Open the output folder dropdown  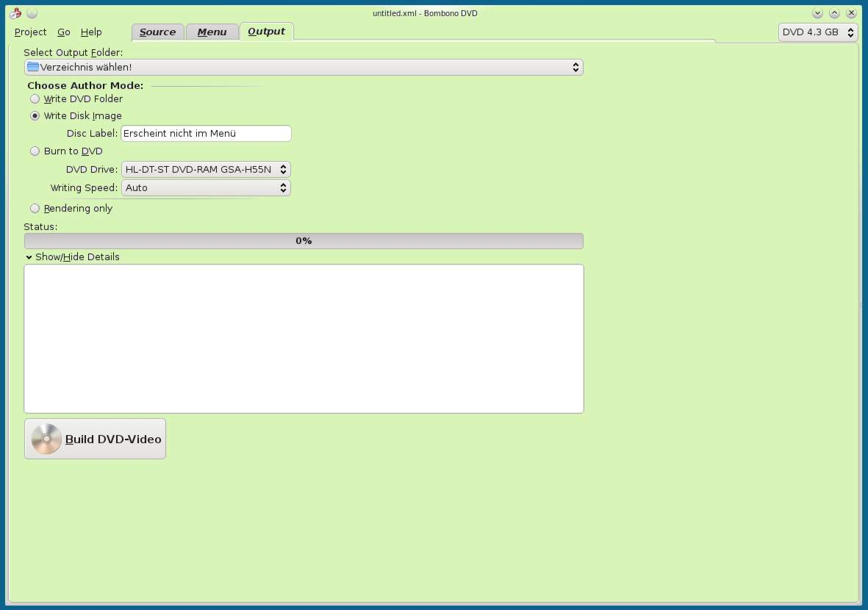point(304,67)
